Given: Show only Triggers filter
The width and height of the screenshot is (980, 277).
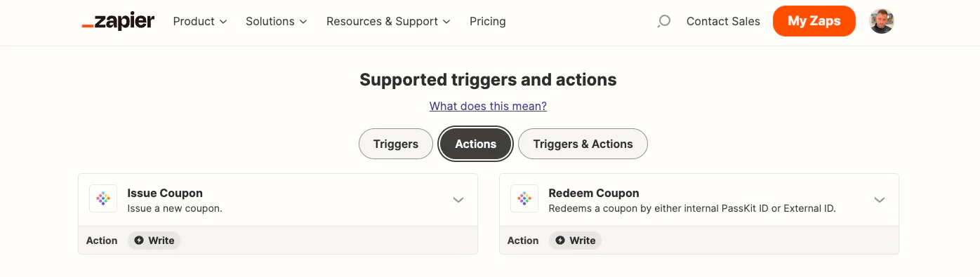Looking at the screenshot, I should tap(396, 144).
